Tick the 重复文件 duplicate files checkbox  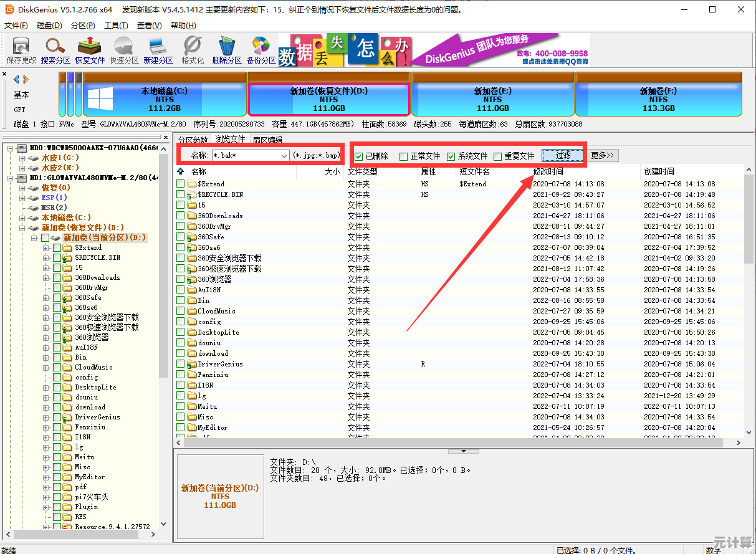coord(498,156)
